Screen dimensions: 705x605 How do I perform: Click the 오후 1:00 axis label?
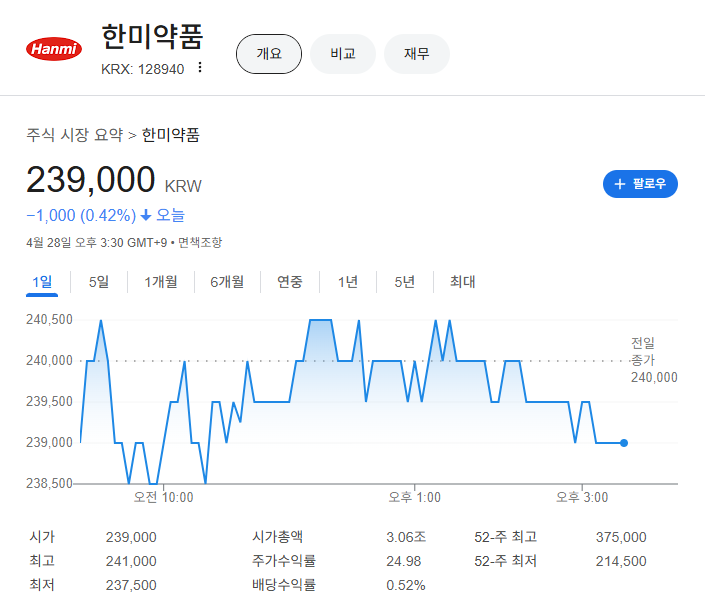pos(415,498)
